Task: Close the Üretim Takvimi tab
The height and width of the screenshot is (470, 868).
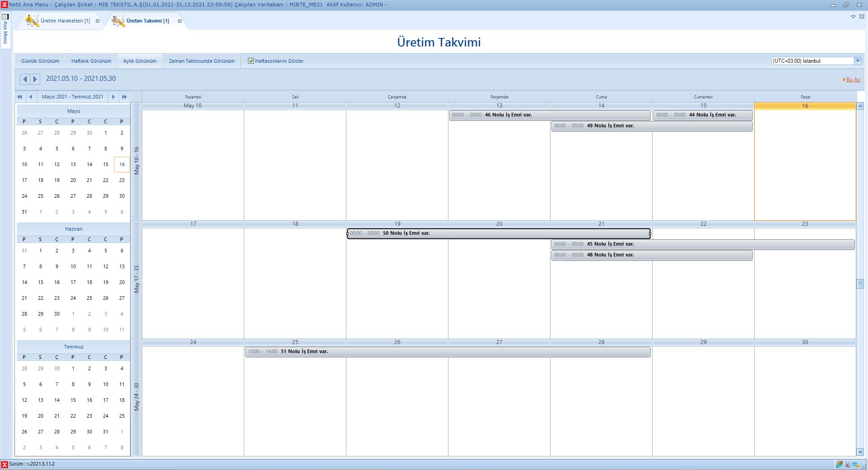Action: tap(180, 21)
